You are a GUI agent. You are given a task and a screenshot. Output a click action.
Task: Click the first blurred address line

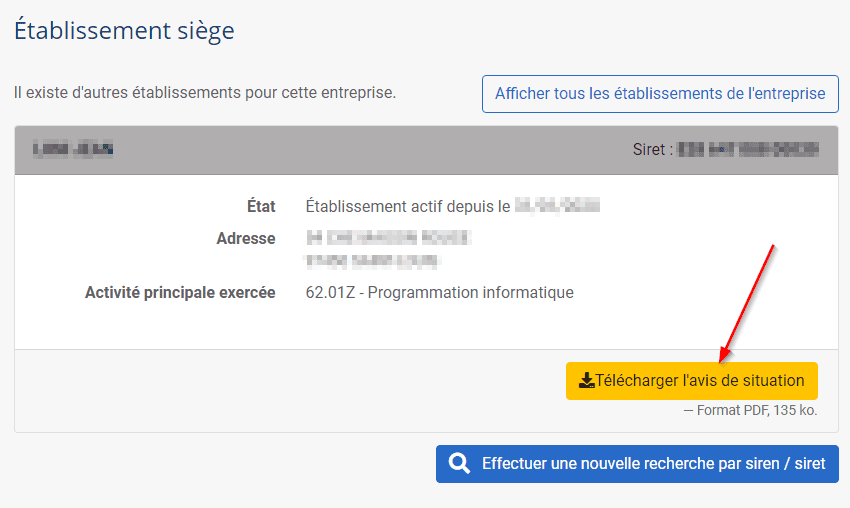click(x=388, y=239)
